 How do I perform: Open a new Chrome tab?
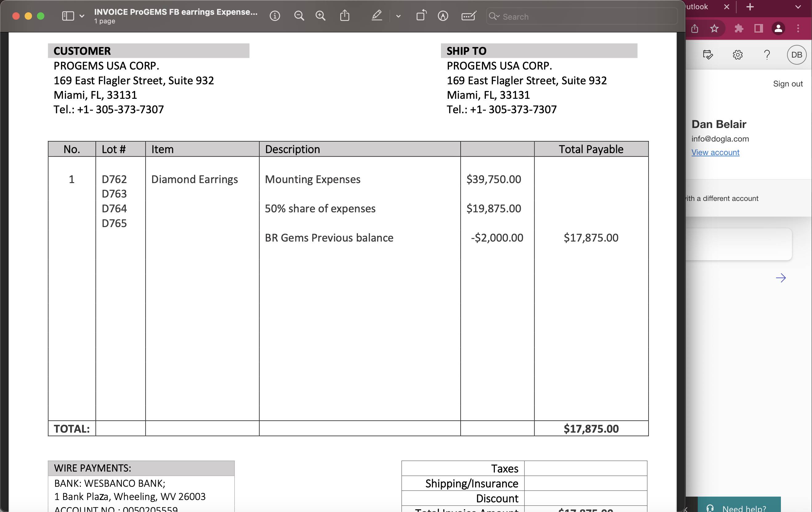coord(749,7)
